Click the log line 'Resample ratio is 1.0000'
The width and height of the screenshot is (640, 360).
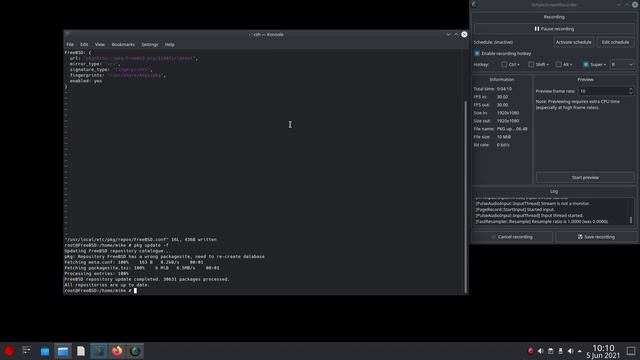542,222
